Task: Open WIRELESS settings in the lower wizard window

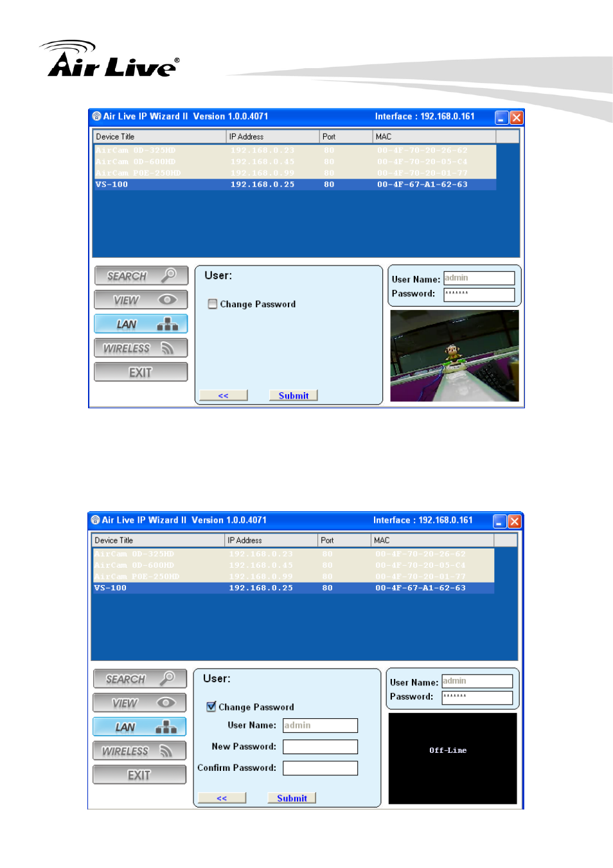Action: (x=140, y=751)
